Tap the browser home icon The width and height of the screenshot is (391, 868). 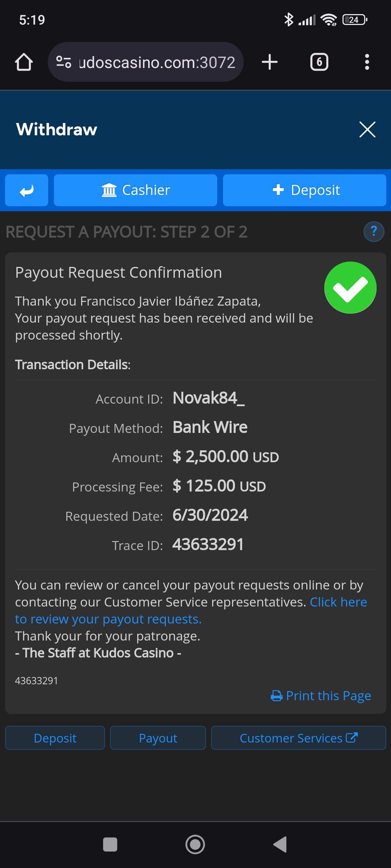point(24,62)
